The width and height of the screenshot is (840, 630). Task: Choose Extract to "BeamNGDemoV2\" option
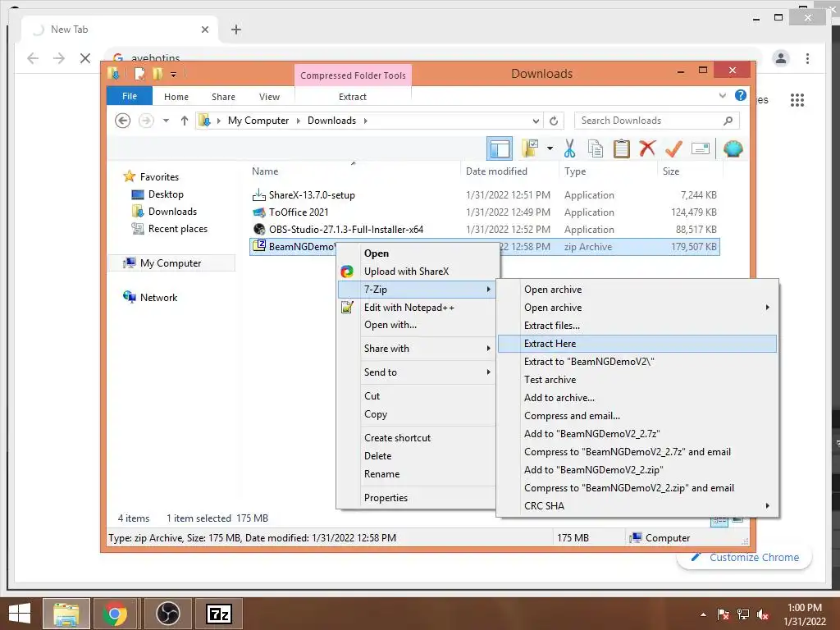(x=637, y=362)
